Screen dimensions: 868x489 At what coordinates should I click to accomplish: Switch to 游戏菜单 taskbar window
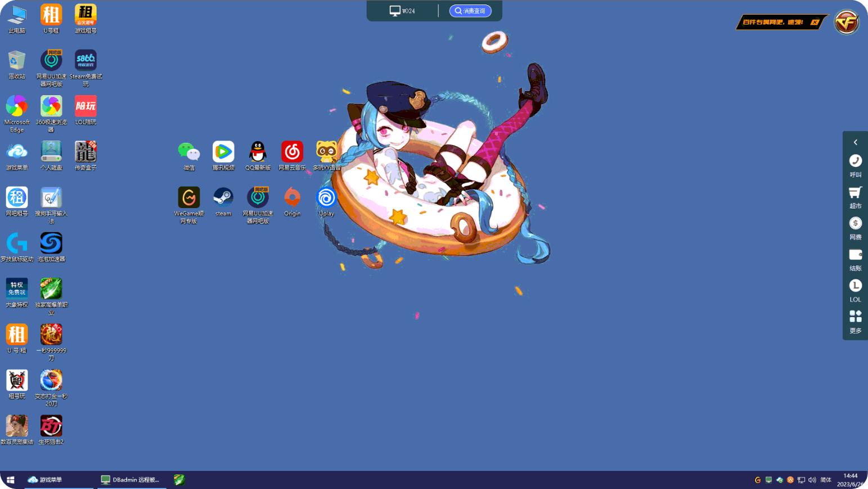click(x=59, y=479)
